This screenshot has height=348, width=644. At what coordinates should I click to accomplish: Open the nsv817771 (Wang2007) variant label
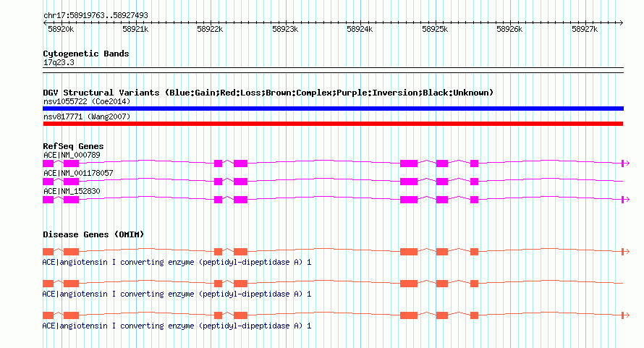(x=87, y=116)
